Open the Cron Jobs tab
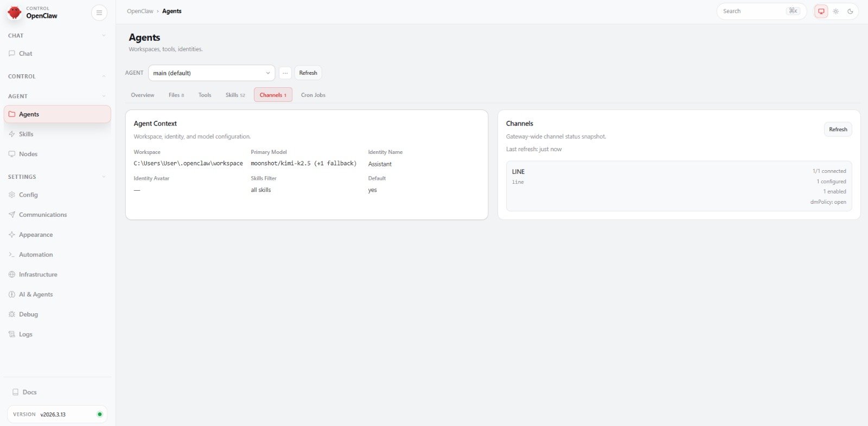The height and width of the screenshot is (426, 868). pos(313,95)
